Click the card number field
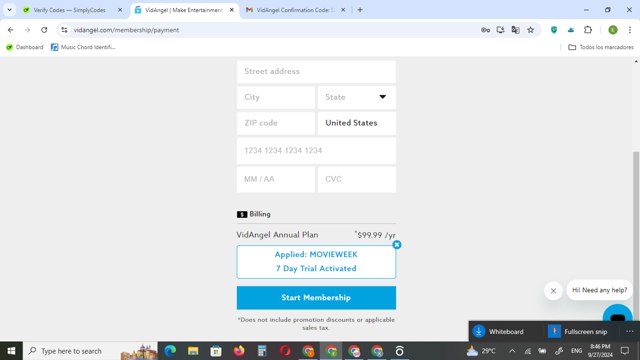The height and width of the screenshot is (360, 640). point(316,151)
